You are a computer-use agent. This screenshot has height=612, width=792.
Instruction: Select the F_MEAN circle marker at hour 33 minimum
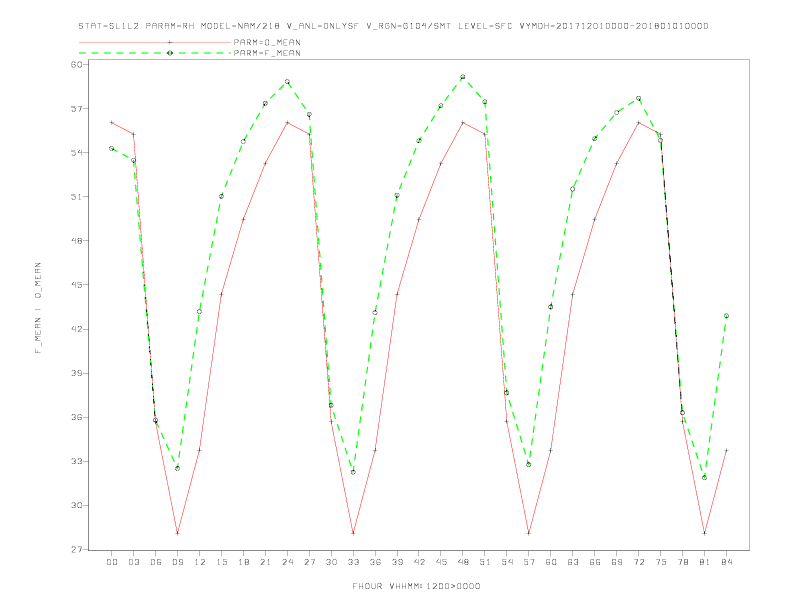point(353,472)
